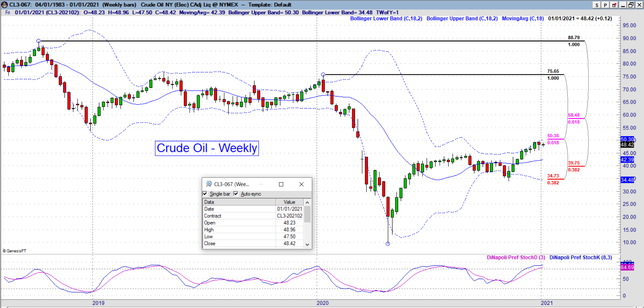Screen dimensions: 644x308
Task: Click the 84.69 stochastic value tag
Action: point(627,267)
